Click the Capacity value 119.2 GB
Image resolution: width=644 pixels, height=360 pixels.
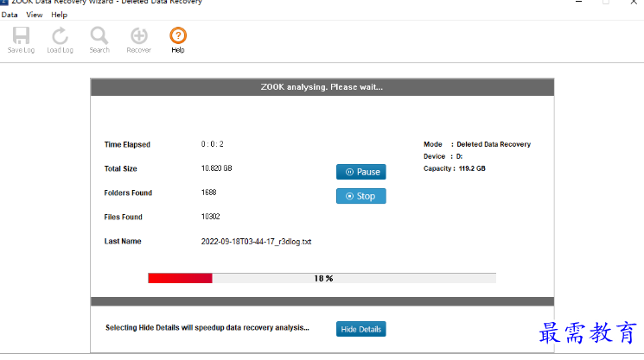click(x=472, y=168)
